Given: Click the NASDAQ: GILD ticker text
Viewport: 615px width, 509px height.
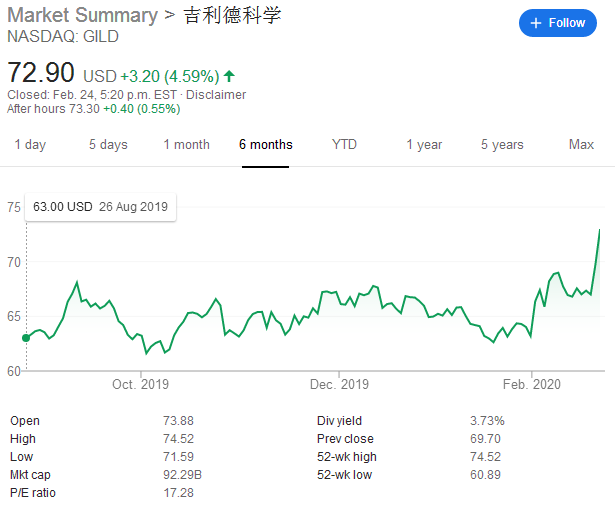Looking at the screenshot, I should [63, 36].
